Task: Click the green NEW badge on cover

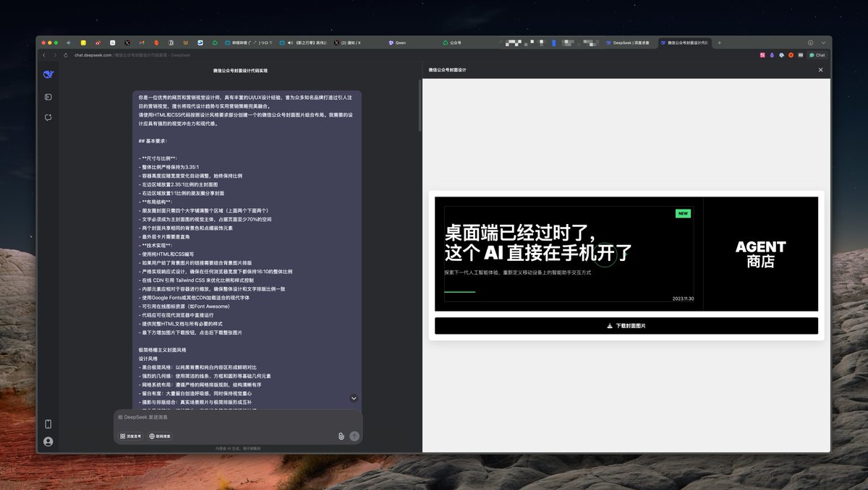Action: point(683,214)
